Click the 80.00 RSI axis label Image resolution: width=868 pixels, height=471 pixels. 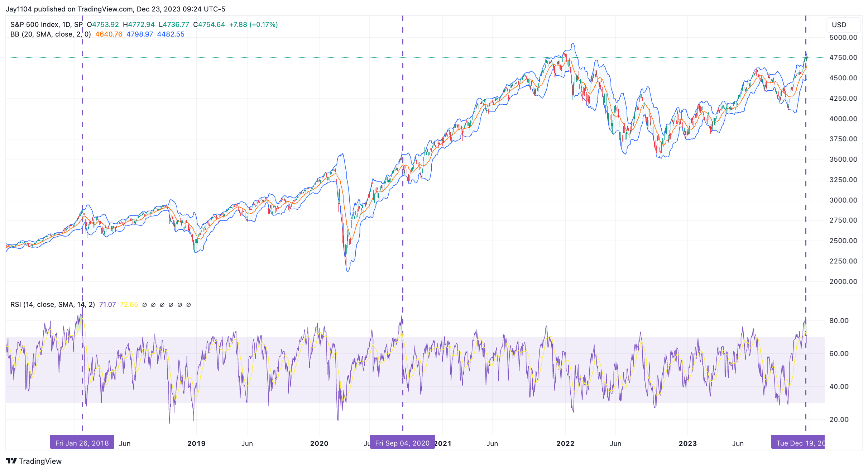point(839,320)
